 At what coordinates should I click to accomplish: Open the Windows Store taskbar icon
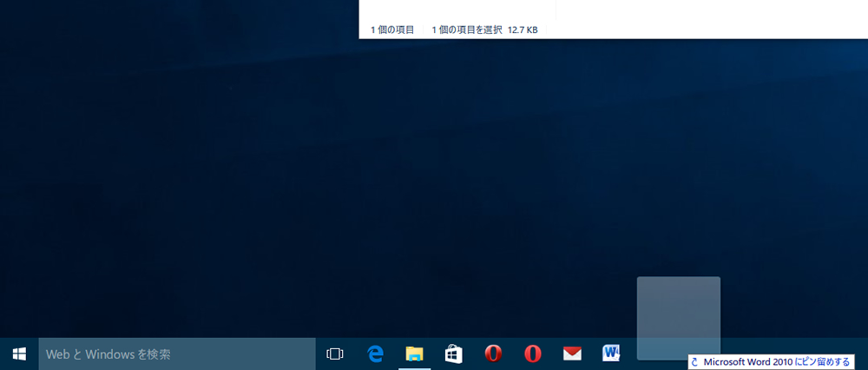pyautogui.click(x=453, y=353)
